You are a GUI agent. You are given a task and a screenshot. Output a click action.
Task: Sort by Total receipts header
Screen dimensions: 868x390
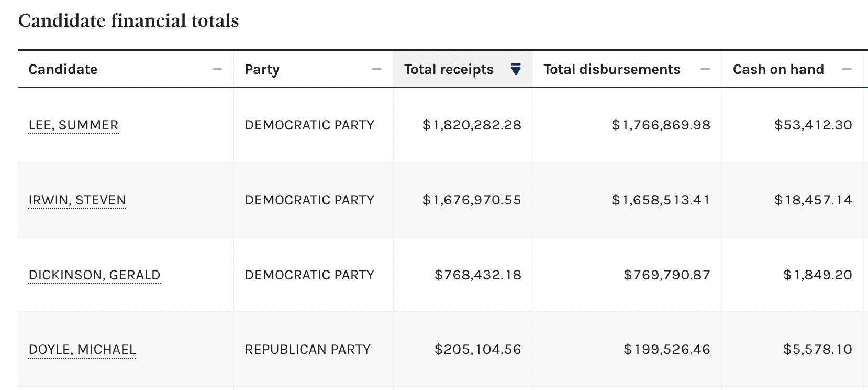click(x=449, y=69)
